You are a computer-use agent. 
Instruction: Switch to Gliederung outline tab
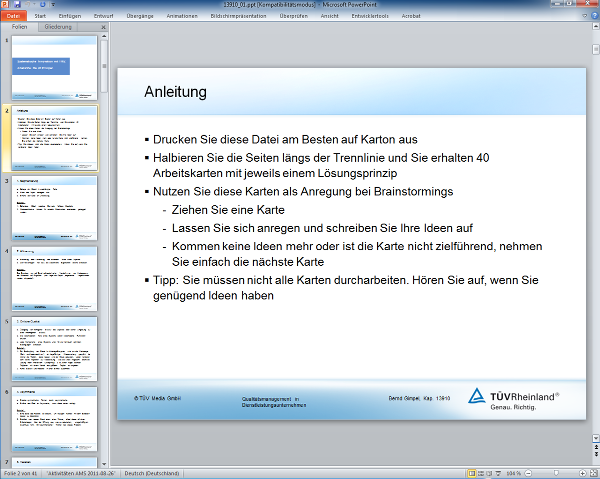click(57, 27)
